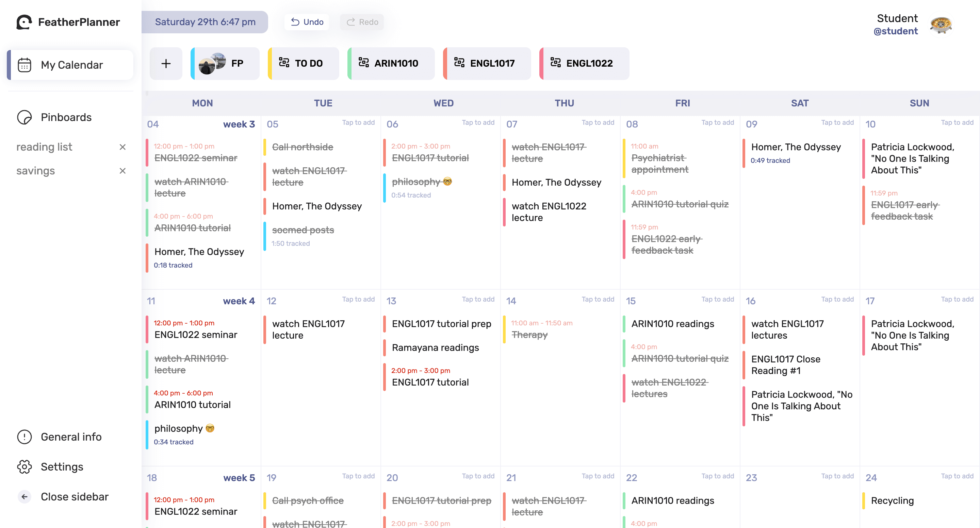Click the grid icon on the TO DO tag
Image resolution: width=980 pixels, height=528 pixels.
tap(284, 63)
